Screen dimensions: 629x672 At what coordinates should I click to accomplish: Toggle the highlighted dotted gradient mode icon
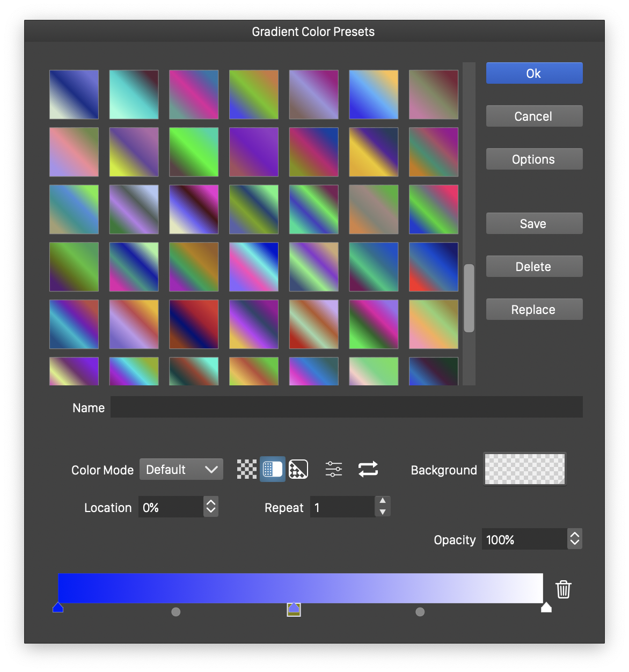(x=273, y=470)
